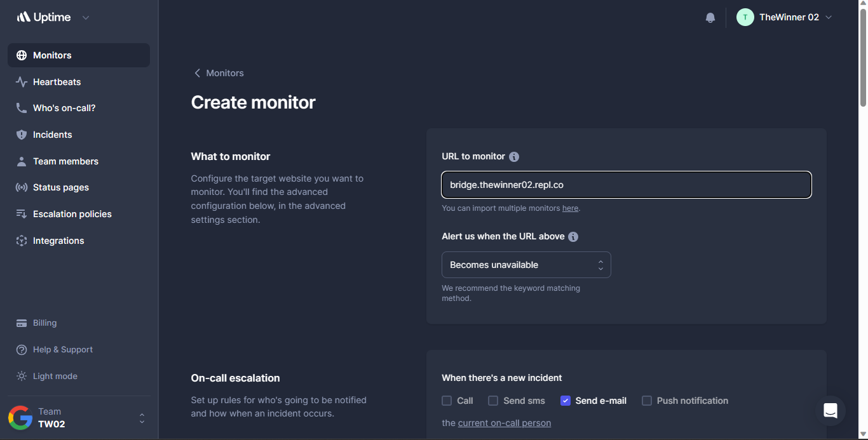Go to Status pages

click(60, 187)
